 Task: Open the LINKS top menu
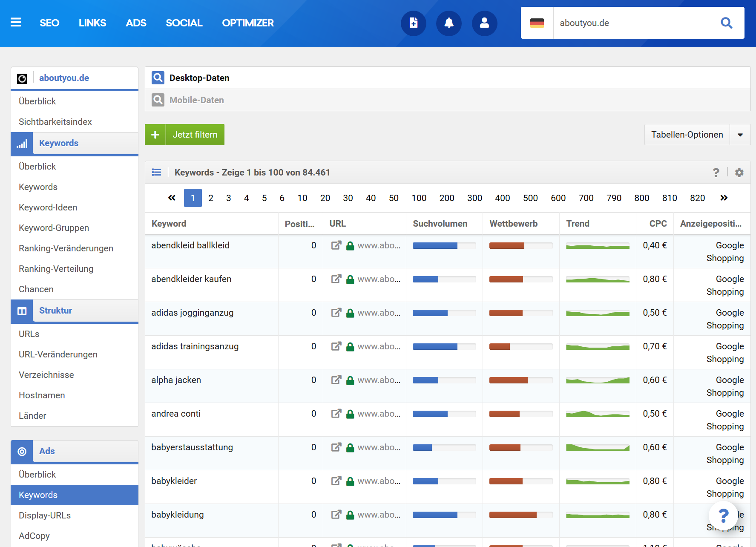coord(92,23)
